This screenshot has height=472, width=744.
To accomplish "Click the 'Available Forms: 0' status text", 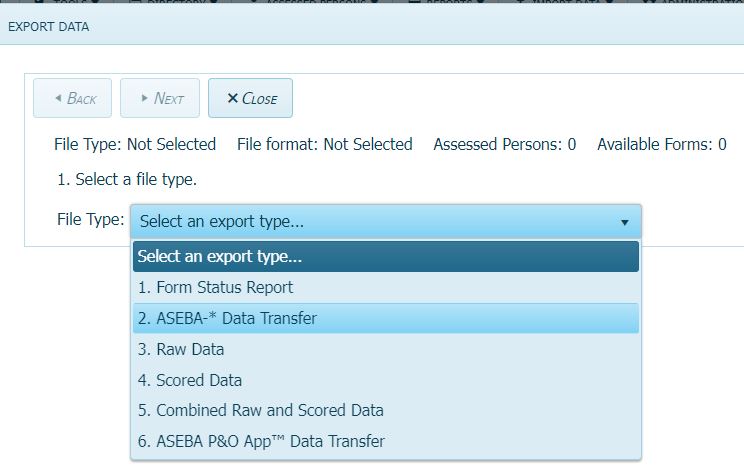I will (x=661, y=144).
